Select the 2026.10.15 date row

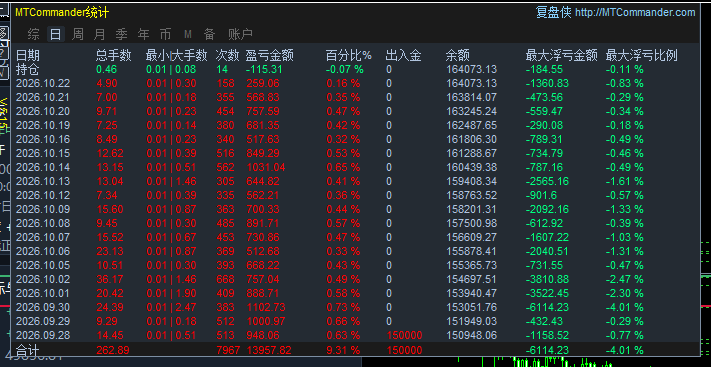[43, 153]
